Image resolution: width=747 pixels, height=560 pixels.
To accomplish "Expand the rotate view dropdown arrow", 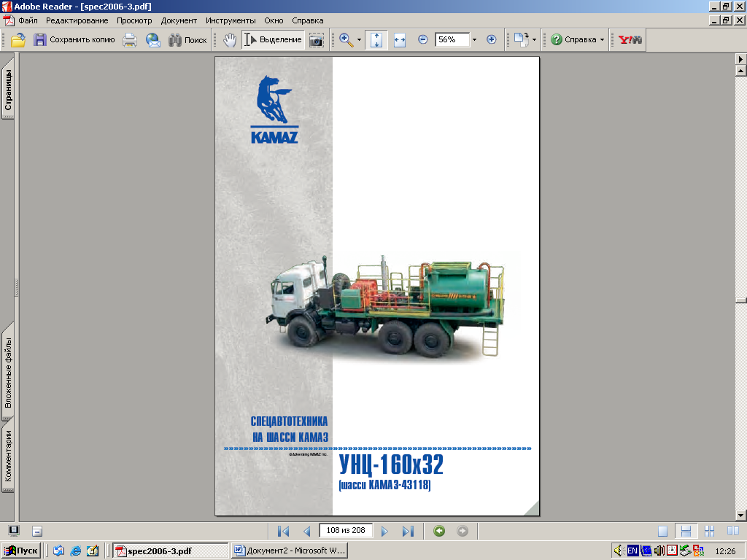I will (x=534, y=40).
